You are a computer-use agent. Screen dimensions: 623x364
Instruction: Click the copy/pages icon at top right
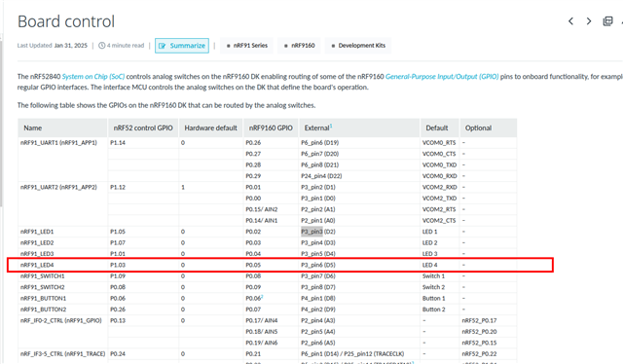click(x=607, y=21)
